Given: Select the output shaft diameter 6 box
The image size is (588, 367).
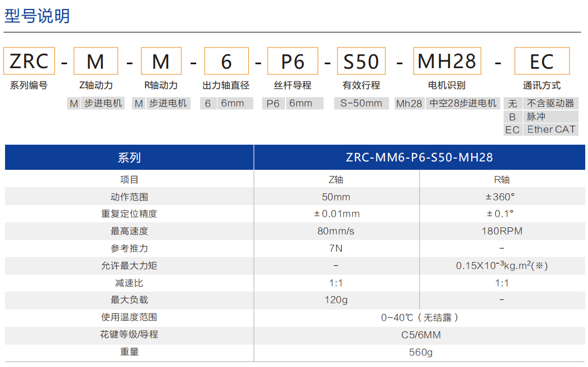Looking at the screenshot, I should [x=227, y=61].
